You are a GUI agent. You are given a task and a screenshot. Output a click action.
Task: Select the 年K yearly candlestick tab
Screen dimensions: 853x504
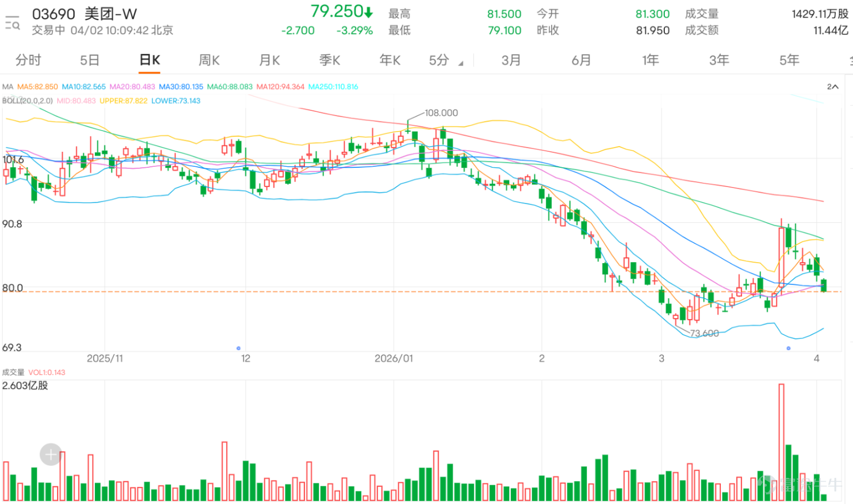click(x=390, y=60)
